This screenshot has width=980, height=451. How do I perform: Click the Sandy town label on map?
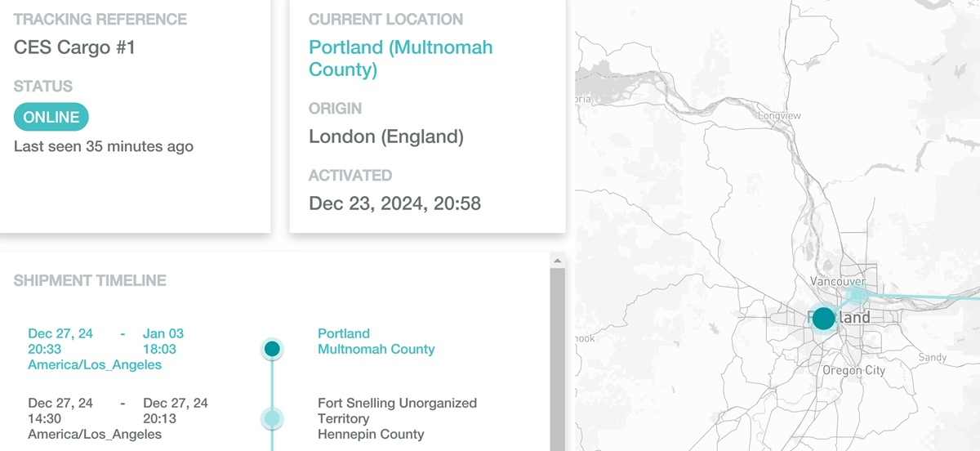(933, 357)
